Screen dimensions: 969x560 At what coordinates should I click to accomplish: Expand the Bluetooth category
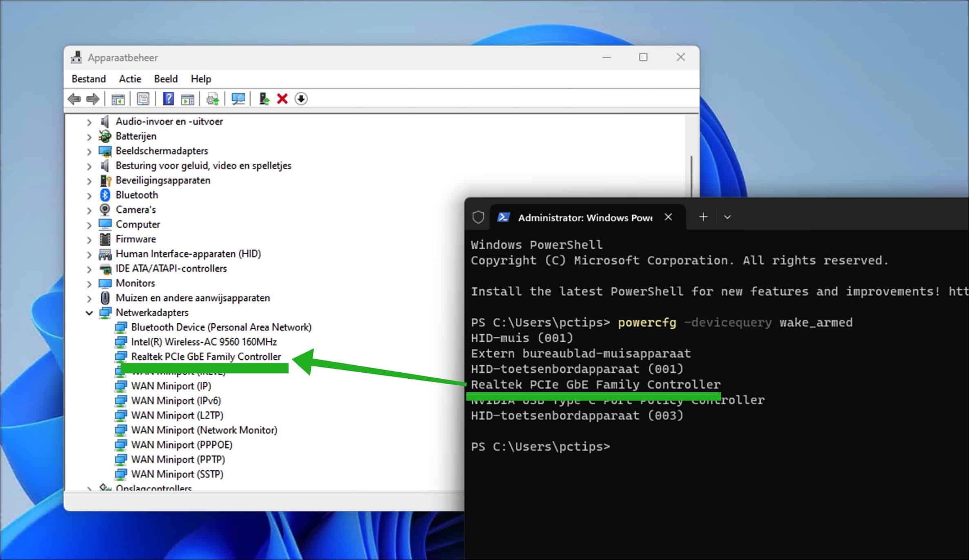point(89,196)
